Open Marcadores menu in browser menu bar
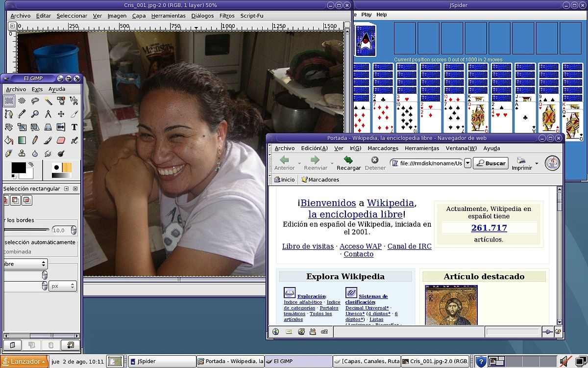 click(383, 148)
